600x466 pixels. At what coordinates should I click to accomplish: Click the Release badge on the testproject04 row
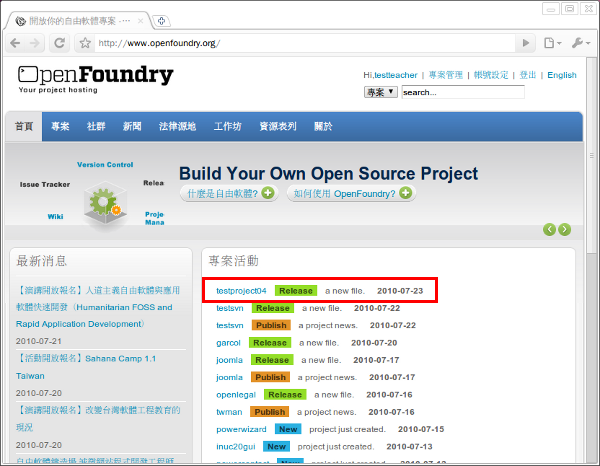tap(296, 291)
